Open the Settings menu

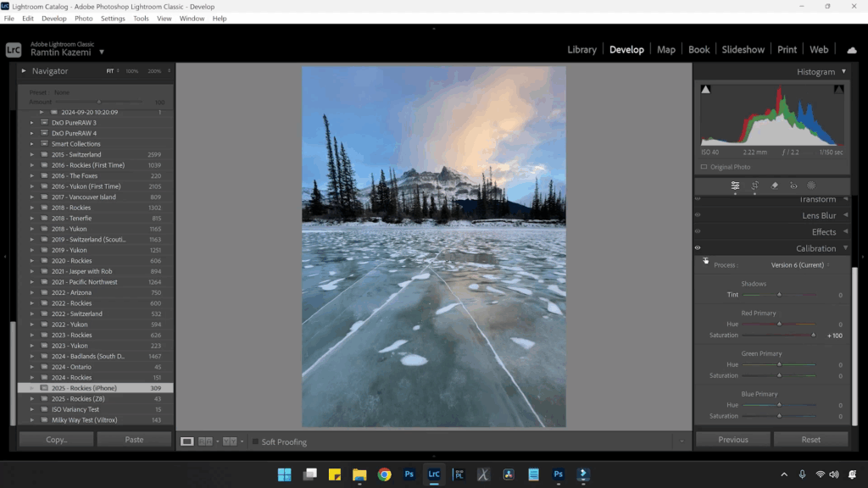(x=113, y=18)
